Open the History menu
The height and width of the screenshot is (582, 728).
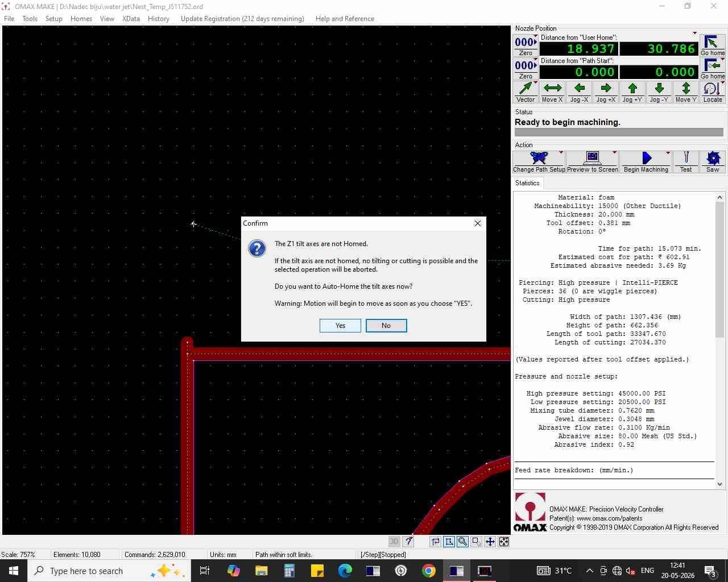159,19
